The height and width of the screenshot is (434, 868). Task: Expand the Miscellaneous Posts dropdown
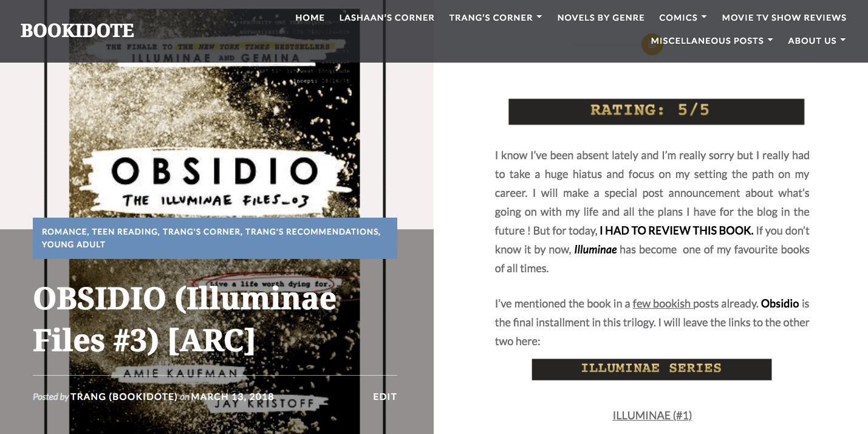711,41
